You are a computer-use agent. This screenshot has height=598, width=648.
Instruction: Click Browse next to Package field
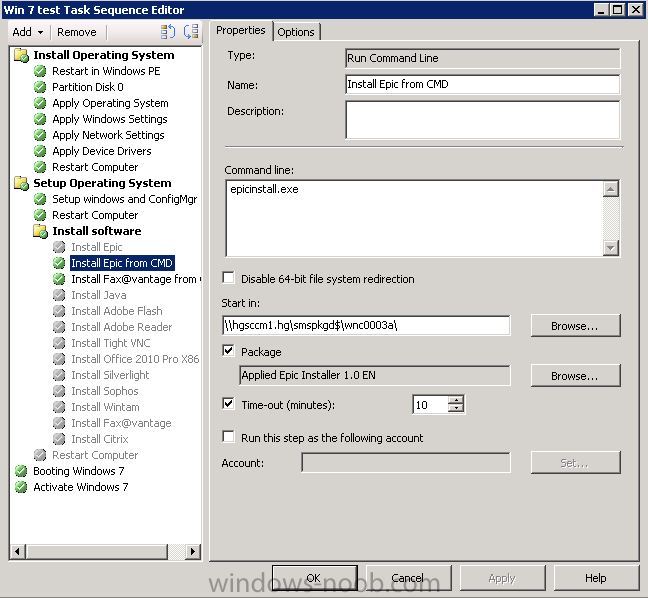point(575,376)
